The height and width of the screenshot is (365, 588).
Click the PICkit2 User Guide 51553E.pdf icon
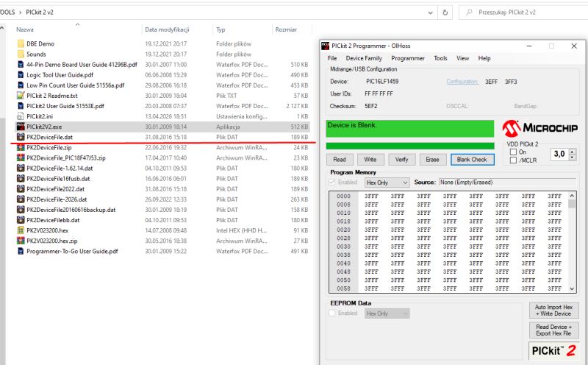click(x=21, y=106)
